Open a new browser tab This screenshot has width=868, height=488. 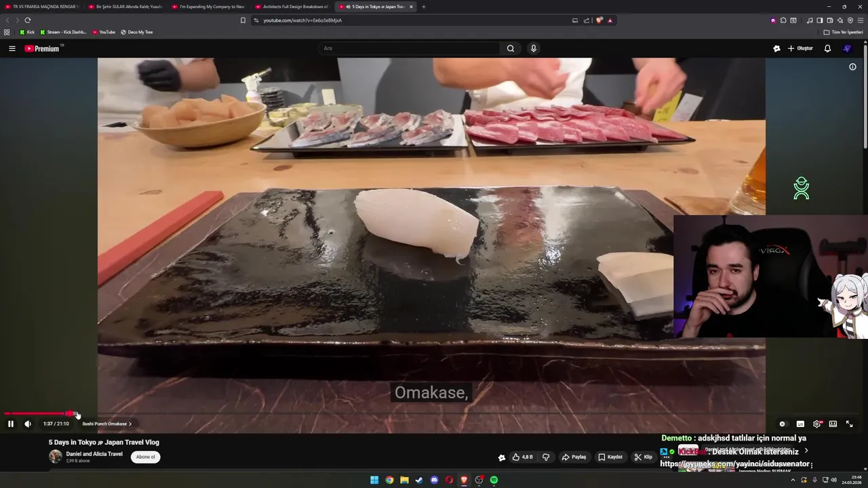tap(424, 7)
